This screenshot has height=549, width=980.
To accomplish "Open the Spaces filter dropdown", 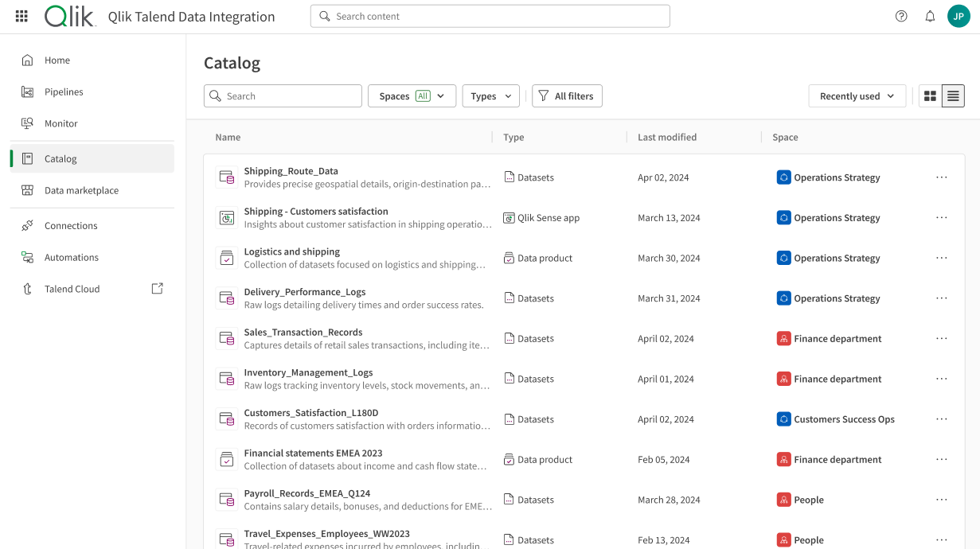I will 412,95.
